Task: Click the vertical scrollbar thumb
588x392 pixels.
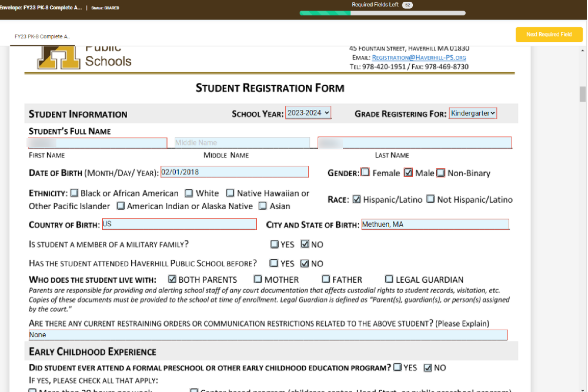Action: click(x=582, y=94)
